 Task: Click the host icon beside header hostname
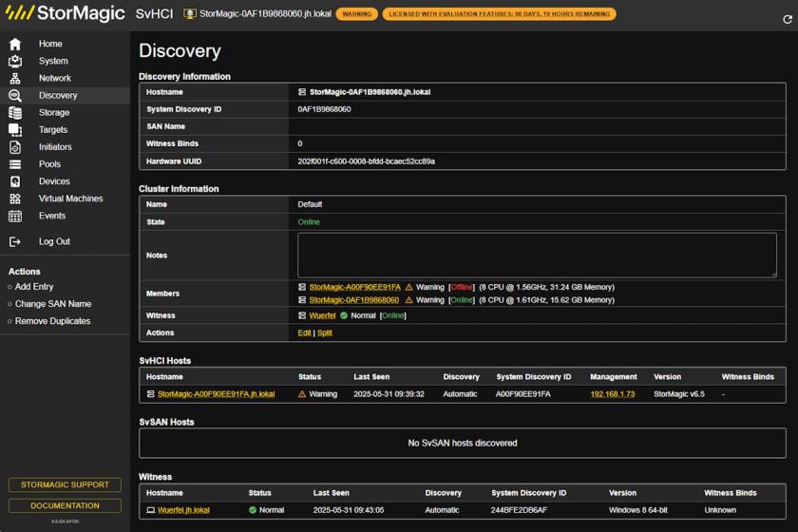pos(189,14)
